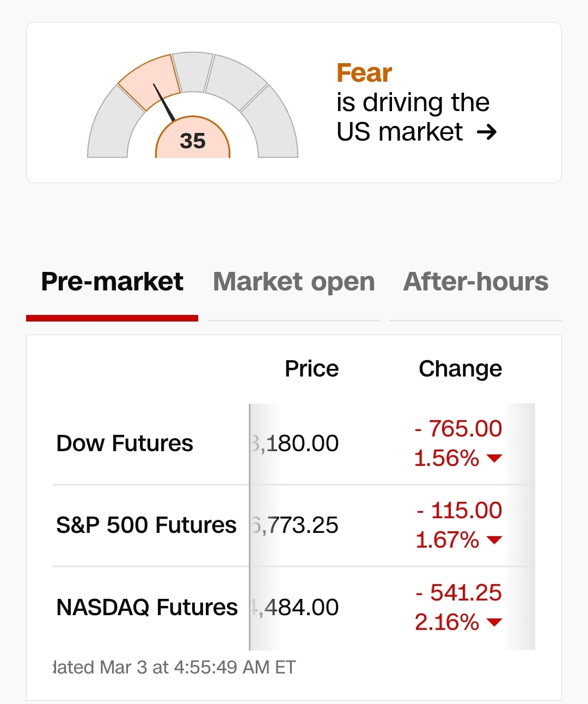588x704 pixels.
Task: Click the gauge's 35 score dial
Action: point(193,141)
